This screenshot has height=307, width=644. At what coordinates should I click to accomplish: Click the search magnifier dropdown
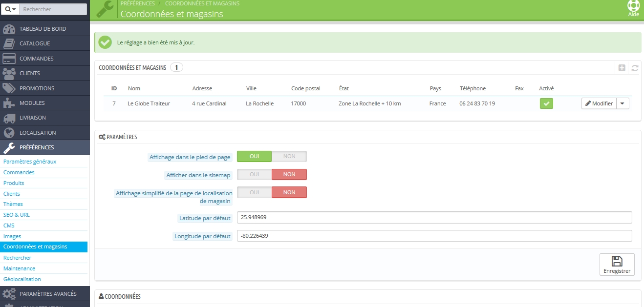11,9
